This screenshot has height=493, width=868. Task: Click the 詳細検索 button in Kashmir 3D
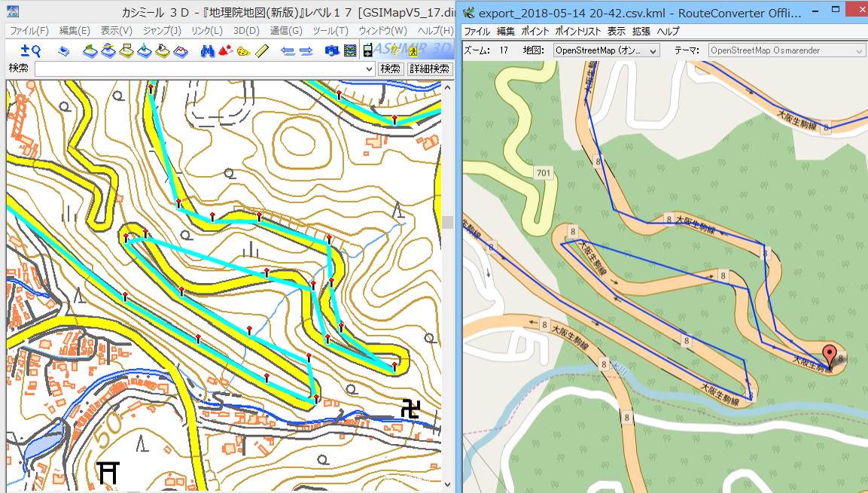pos(430,68)
